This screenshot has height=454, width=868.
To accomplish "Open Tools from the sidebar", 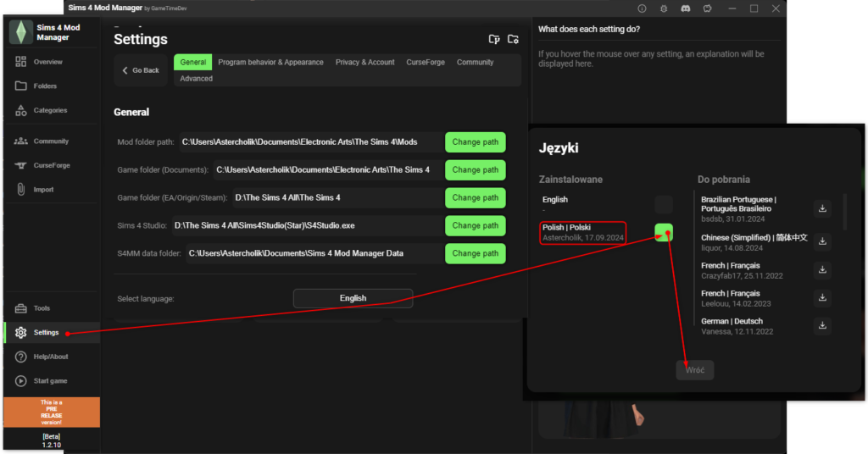I will click(x=42, y=308).
